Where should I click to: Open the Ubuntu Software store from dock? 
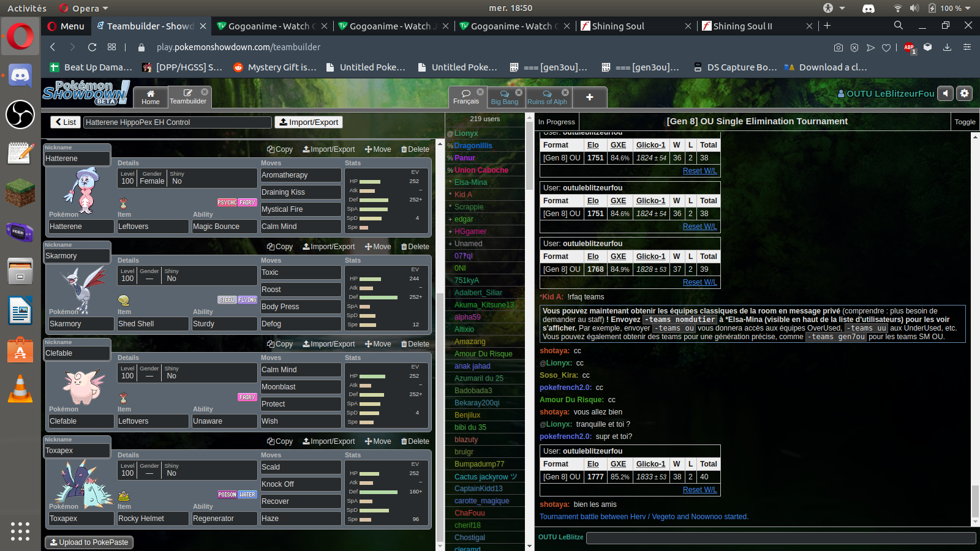[20, 350]
